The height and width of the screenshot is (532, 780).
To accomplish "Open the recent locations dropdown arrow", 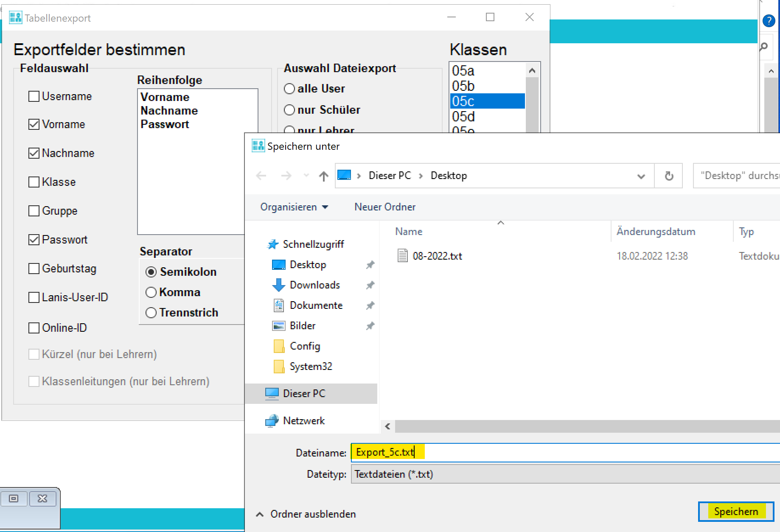I will [306, 175].
